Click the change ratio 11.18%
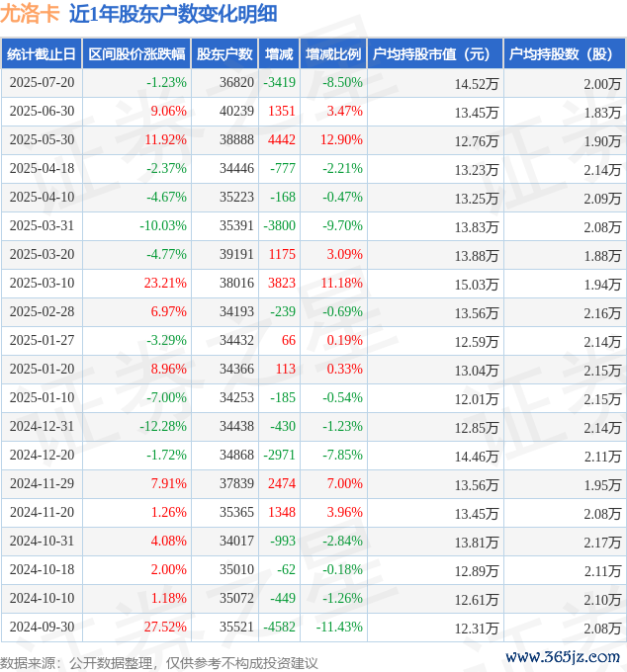This screenshot has width=627, height=672. (341, 283)
